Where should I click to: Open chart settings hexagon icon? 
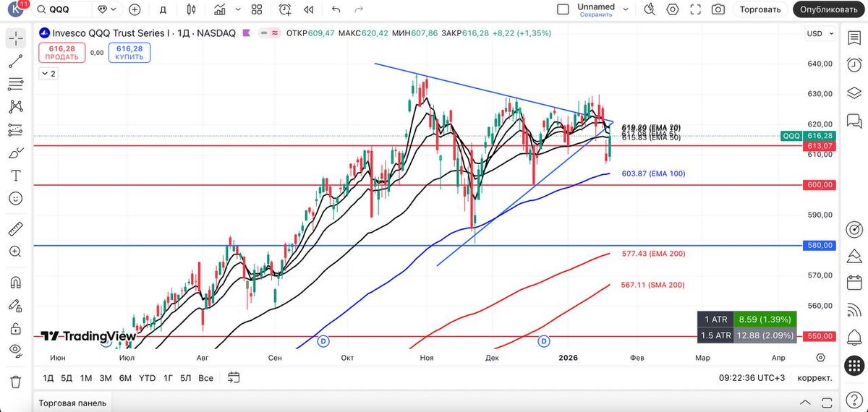point(673,9)
